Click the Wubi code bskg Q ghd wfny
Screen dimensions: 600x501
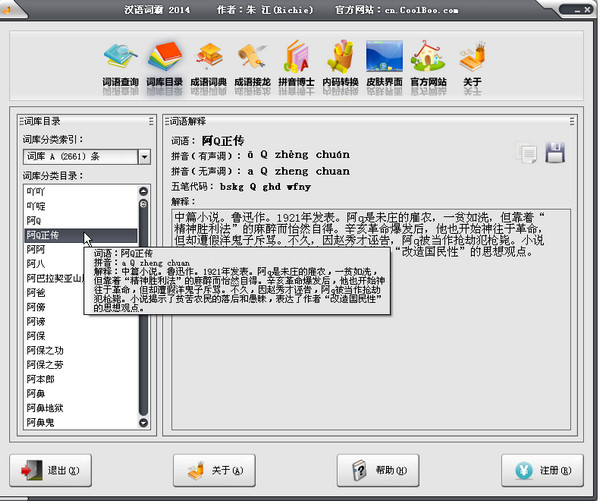click(265, 187)
